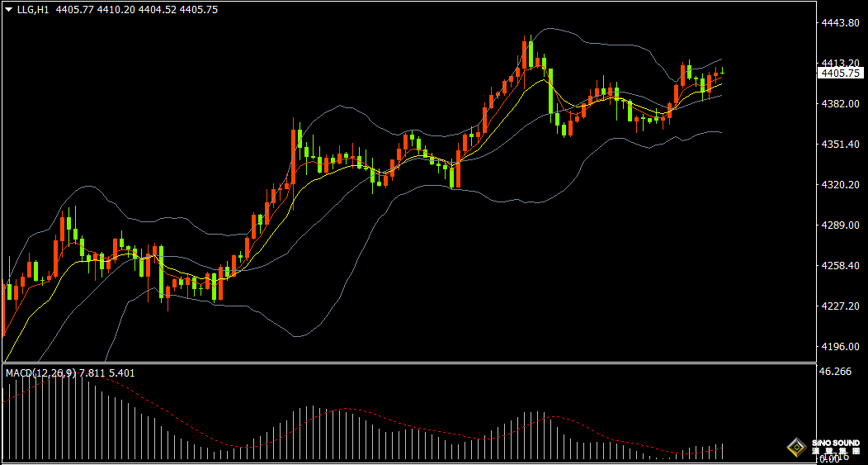Click the 4196.00 price axis label
Viewport: 868px width, 465px height.
coord(841,346)
